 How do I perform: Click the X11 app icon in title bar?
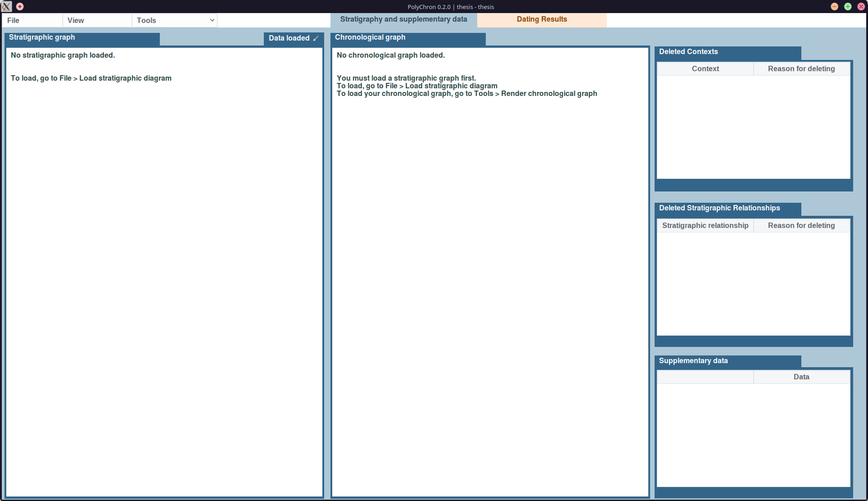point(6,6)
